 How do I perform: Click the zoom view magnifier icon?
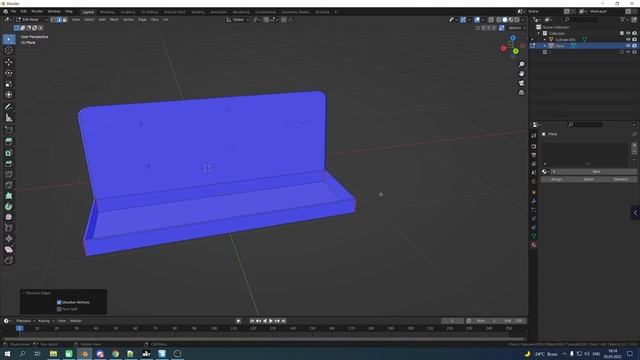521,64
